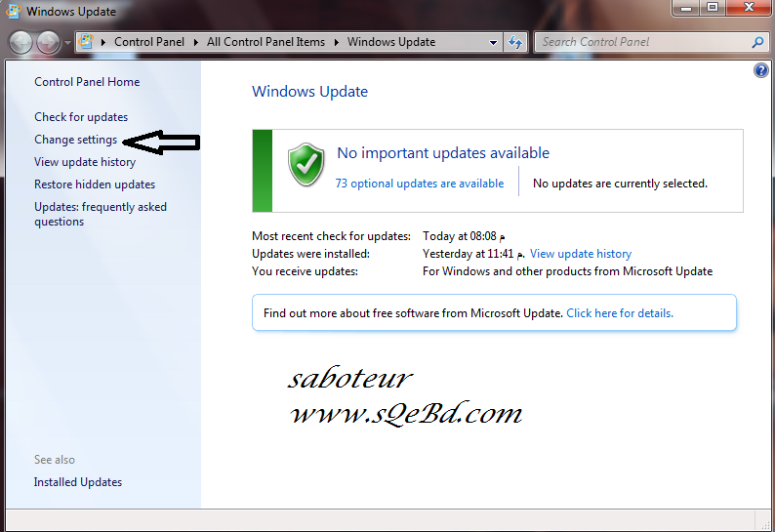775x532 pixels.
Task: Open the blue Help question mark icon
Action: (x=761, y=71)
